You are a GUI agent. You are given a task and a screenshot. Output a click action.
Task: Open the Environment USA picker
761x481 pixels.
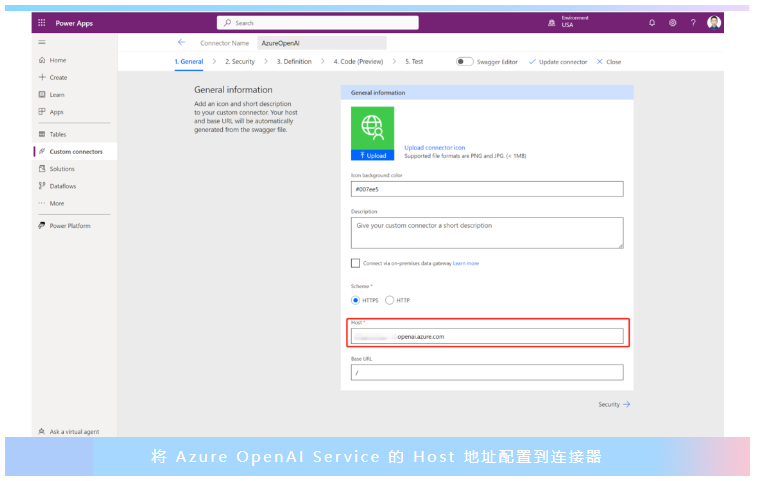(568, 22)
